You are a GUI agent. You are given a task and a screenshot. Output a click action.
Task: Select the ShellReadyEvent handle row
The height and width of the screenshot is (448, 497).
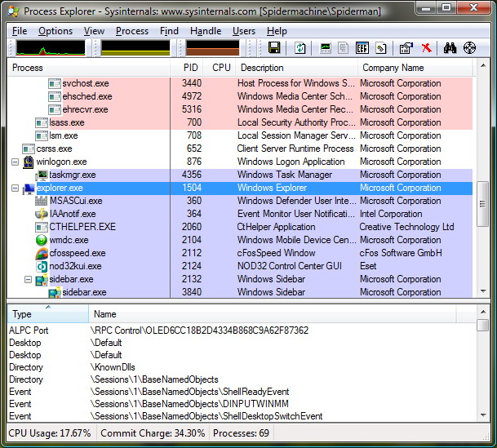click(242, 392)
